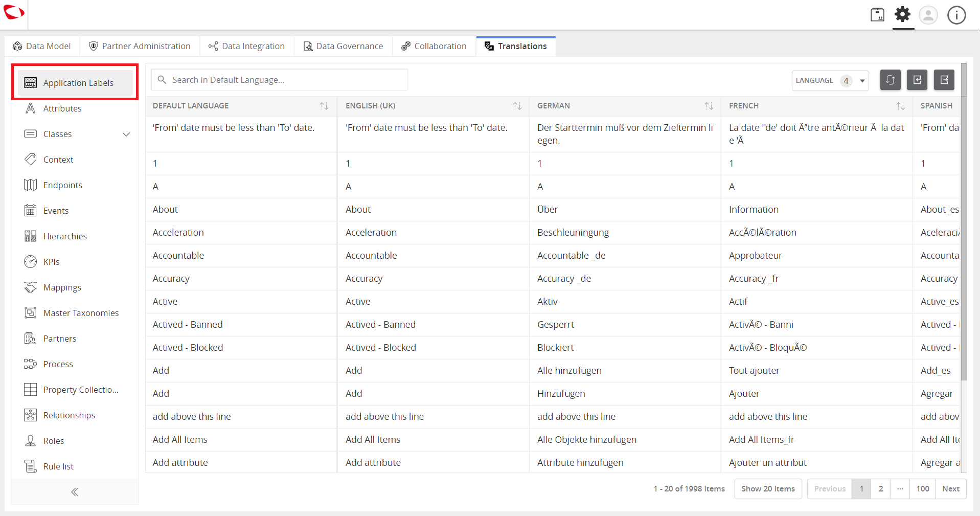The height and width of the screenshot is (516, 980).
Task: Click the Previous page button
Action: pos(830,489)
